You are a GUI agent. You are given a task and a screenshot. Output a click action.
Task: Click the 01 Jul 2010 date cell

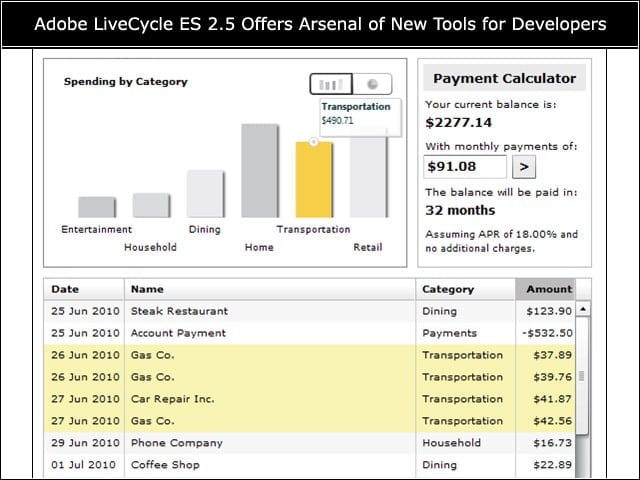(x=83, y=465)
